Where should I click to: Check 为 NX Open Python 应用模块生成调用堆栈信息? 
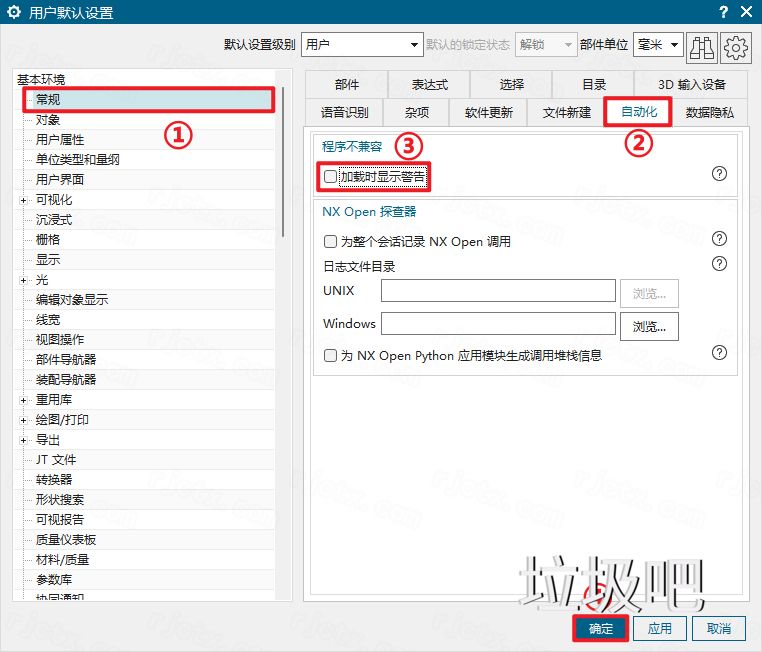[x=330, y=356]
